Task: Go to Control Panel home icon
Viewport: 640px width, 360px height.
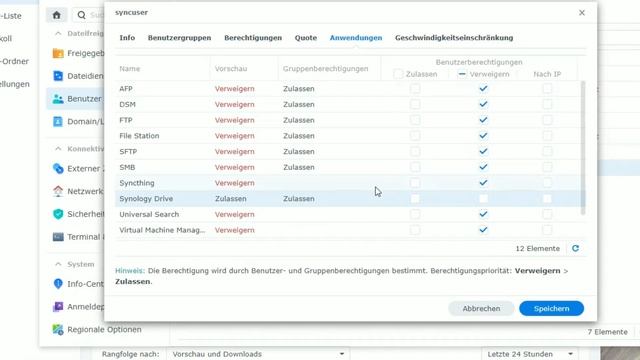Action: (56, 15)
